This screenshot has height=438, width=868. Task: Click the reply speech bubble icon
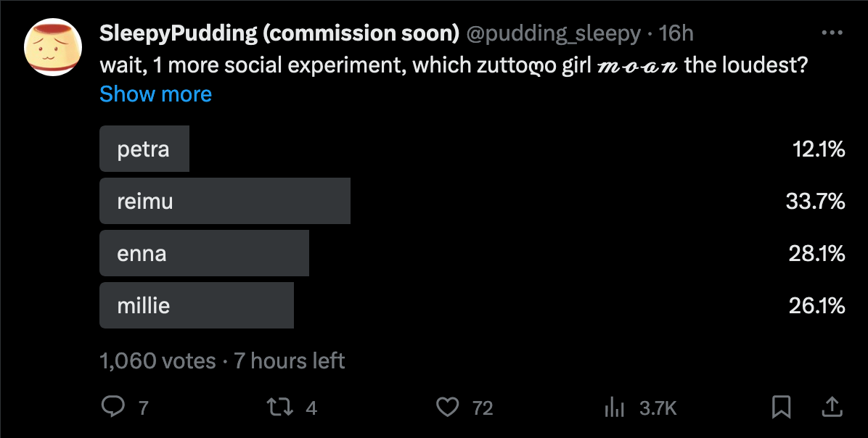click(x=112, y=408)
